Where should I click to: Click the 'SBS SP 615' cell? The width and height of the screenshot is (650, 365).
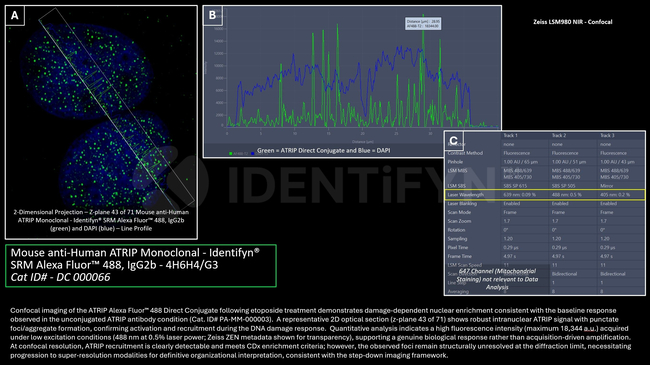[515, 186]
